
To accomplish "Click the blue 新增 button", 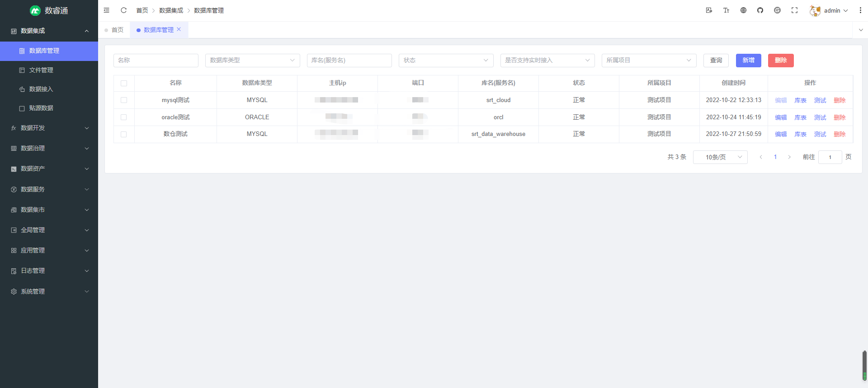I will 749,61.
